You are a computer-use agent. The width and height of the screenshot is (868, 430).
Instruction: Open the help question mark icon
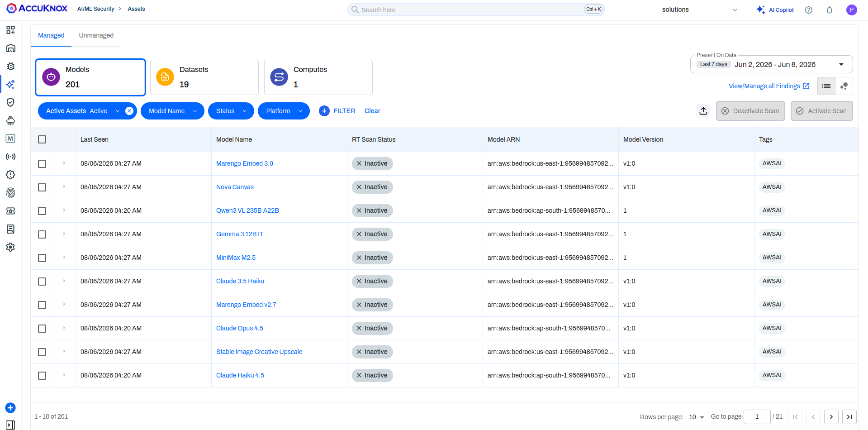pos(809,10)
